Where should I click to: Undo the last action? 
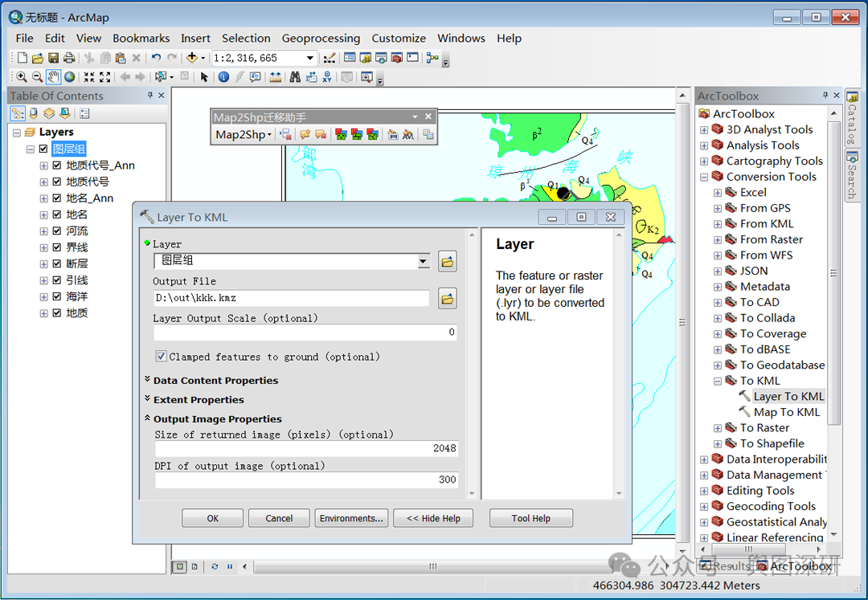(x=156, y=58)
